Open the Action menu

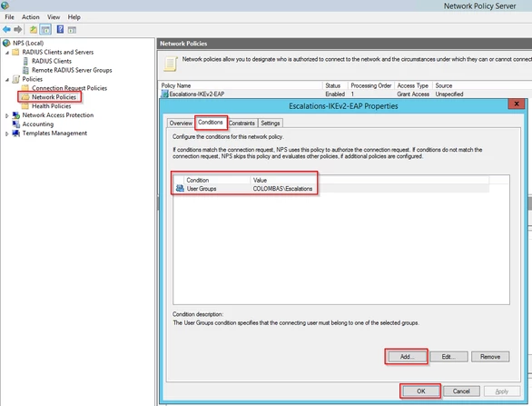[x=31, y=17]
